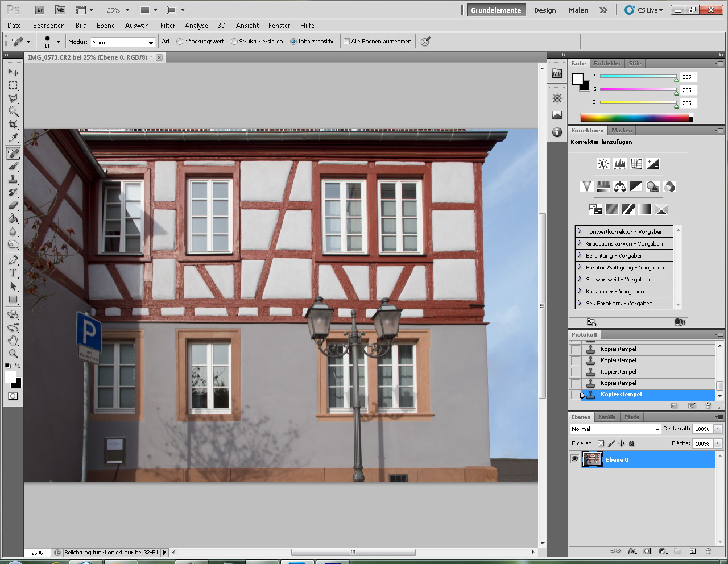Open the Filter menu
Viewport: 728px width, 564px height.
(167, 26)
